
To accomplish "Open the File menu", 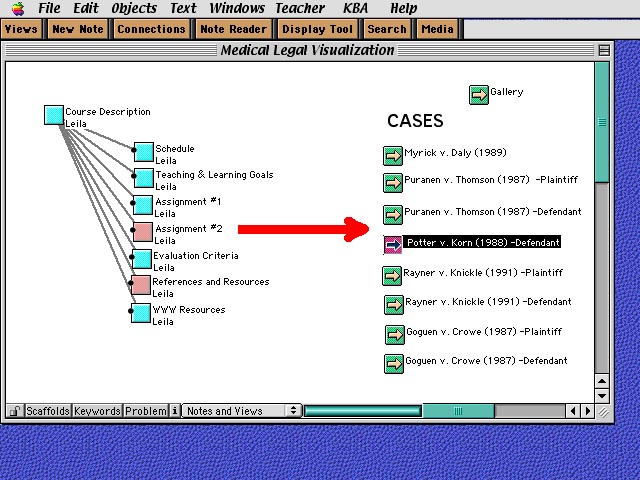I will 49,8.
